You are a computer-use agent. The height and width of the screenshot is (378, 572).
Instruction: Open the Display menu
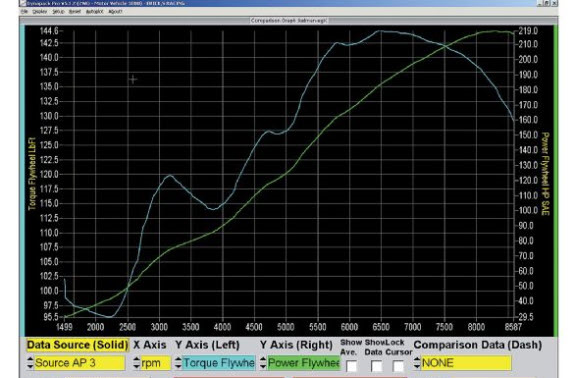(39, 12)
